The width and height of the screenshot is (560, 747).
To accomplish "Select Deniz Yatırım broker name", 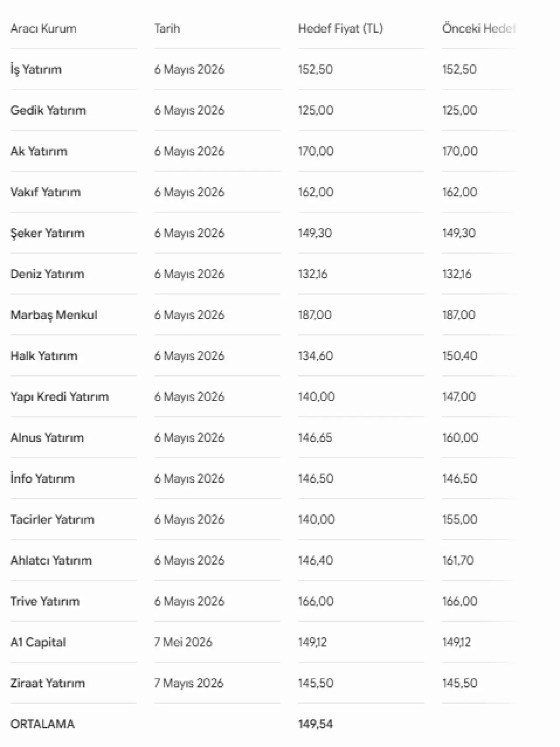I will (x=47, y=274).
